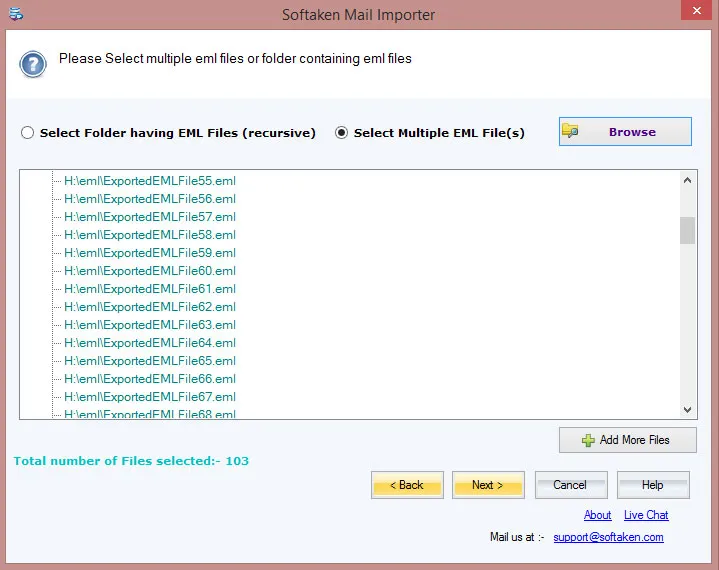719x570 pixels.
Task: Click the file list scrollbar thumb
Action: pos(687,230)
